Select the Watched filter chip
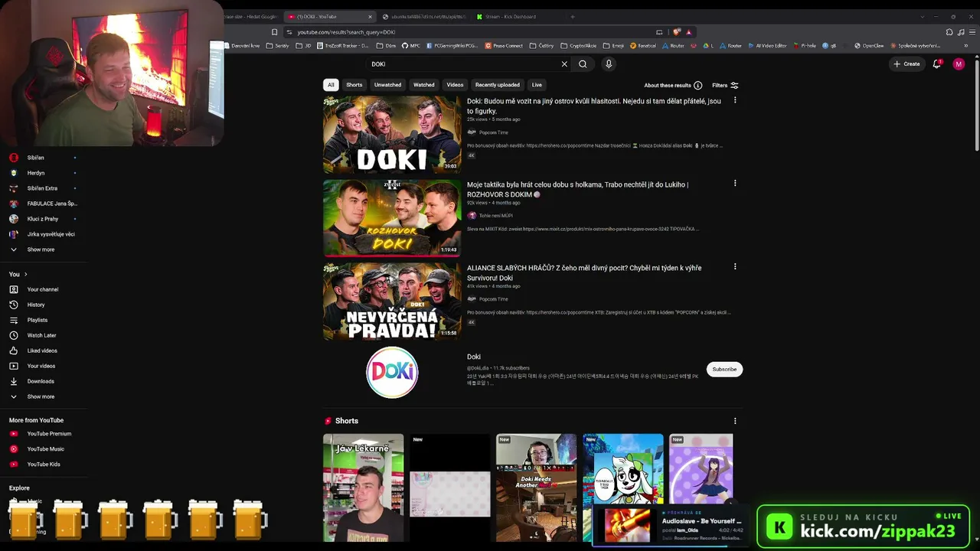Image resolution: width=980 pixels, height=551 pixels. 424,85
